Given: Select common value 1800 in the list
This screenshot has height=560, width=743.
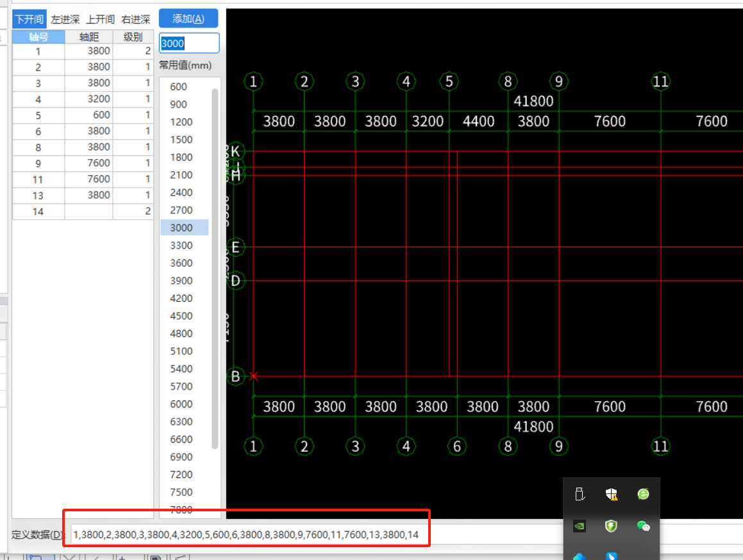Looking at the screenshot, I should click(x=181, y=157).
